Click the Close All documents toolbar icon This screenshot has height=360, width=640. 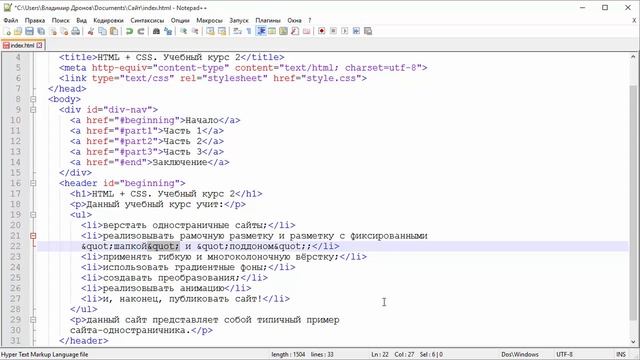click(x=64, y=31)
